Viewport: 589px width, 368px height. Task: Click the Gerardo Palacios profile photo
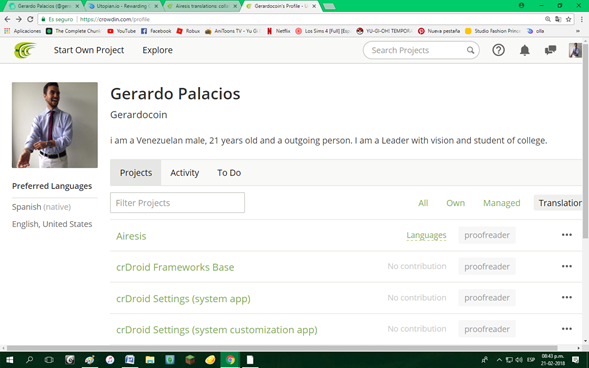(55, 125)
